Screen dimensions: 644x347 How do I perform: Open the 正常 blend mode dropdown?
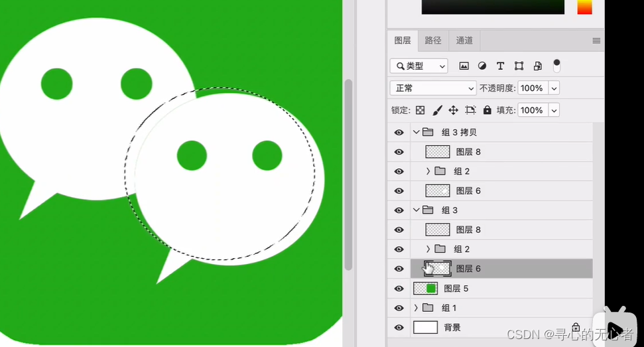(433, 88)
